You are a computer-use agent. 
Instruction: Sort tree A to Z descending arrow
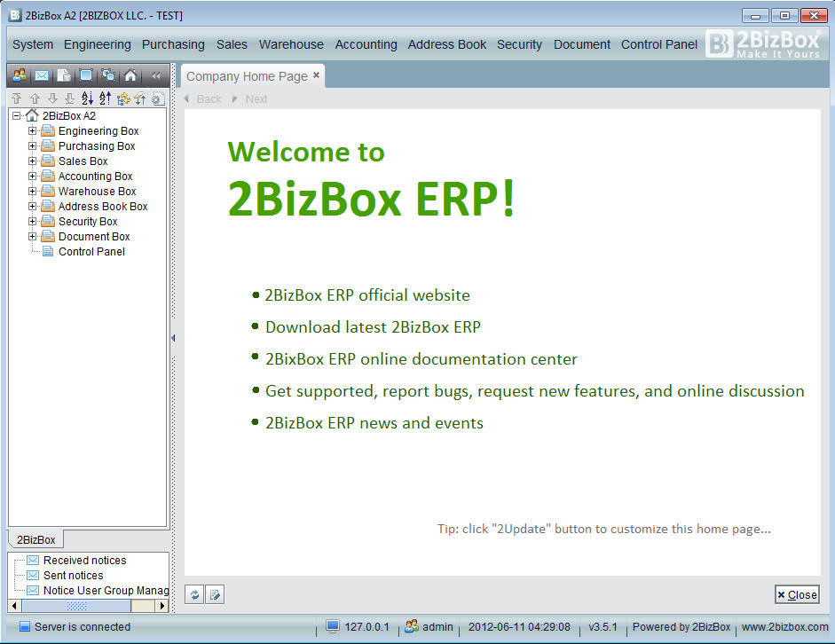(87, 98)
